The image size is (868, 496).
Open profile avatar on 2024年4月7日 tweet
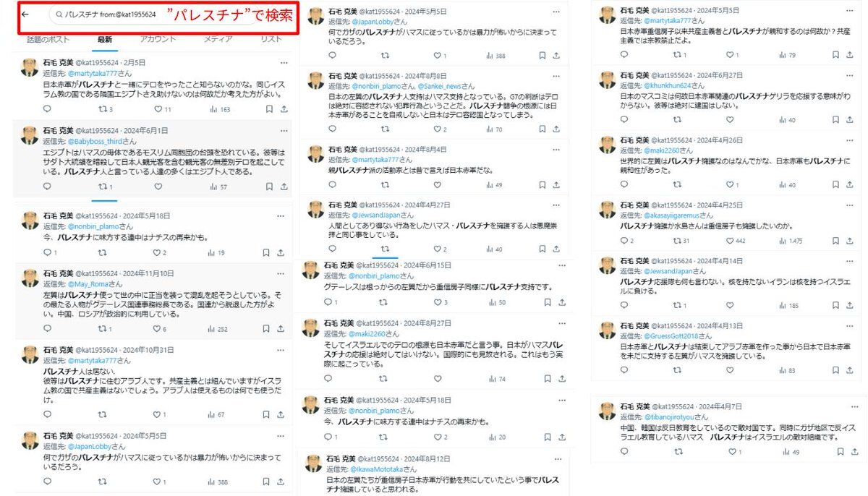point(608,411)
